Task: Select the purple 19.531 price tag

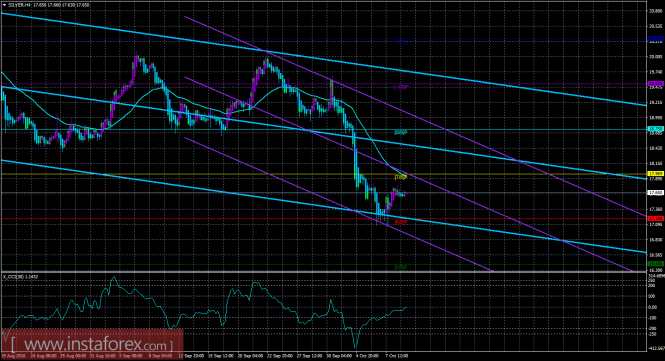Action: [x=656, y=84]
